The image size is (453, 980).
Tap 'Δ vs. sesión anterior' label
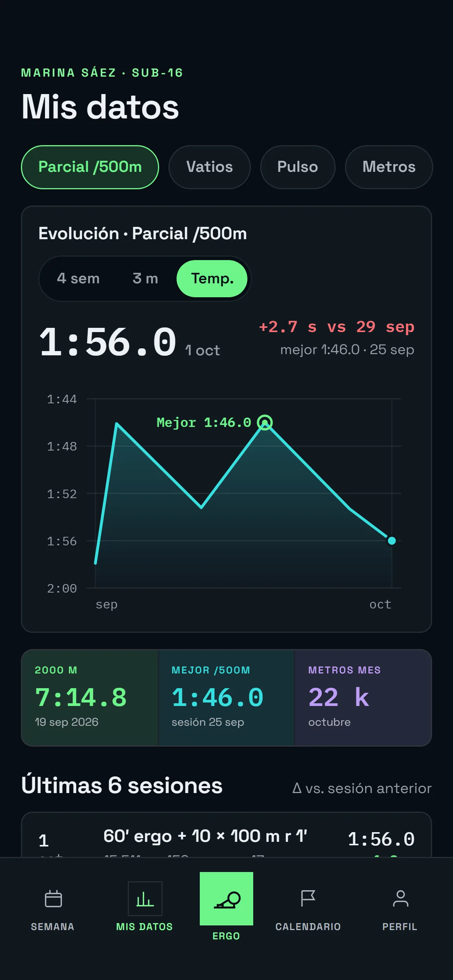click(x=362, y=788)
